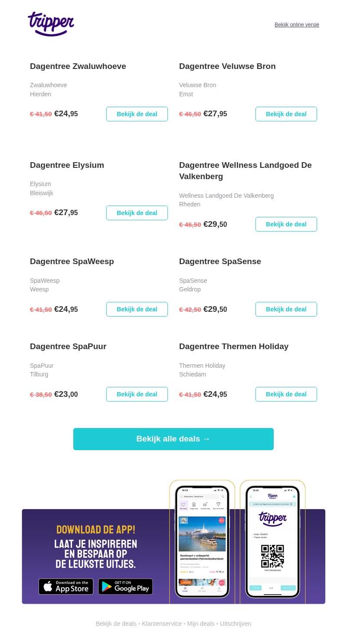Image resolution: width=347 pixels, height=644 pixels.
Task: View the SpaPuur Tilburg deal
Action: [x=137, y=394]
